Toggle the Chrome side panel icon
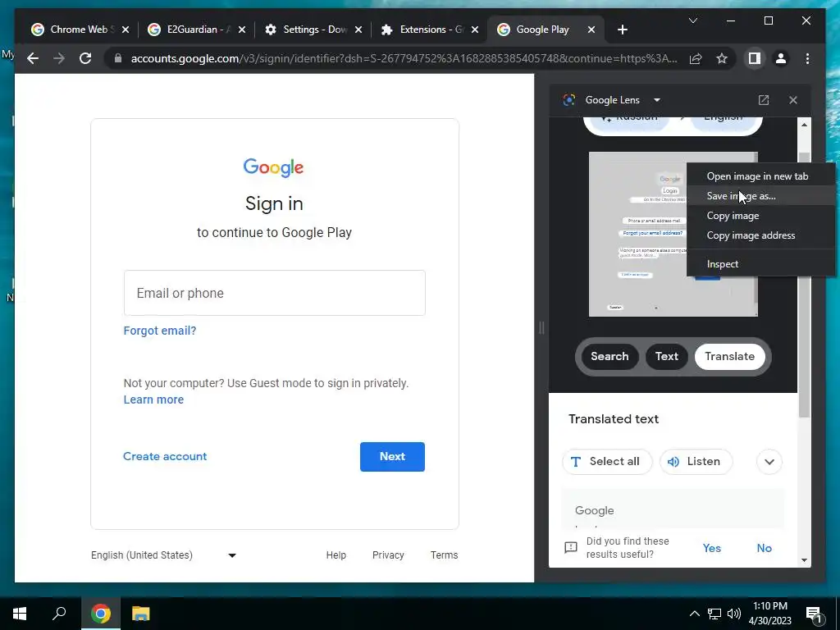Screen dimensions: 840x630 coord(755,58)
